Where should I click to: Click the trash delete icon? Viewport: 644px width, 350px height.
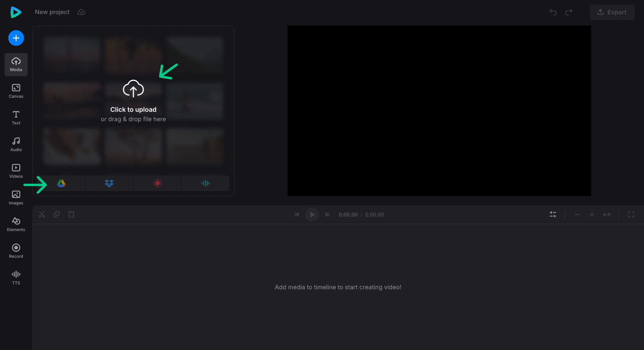tap(71, 214)
